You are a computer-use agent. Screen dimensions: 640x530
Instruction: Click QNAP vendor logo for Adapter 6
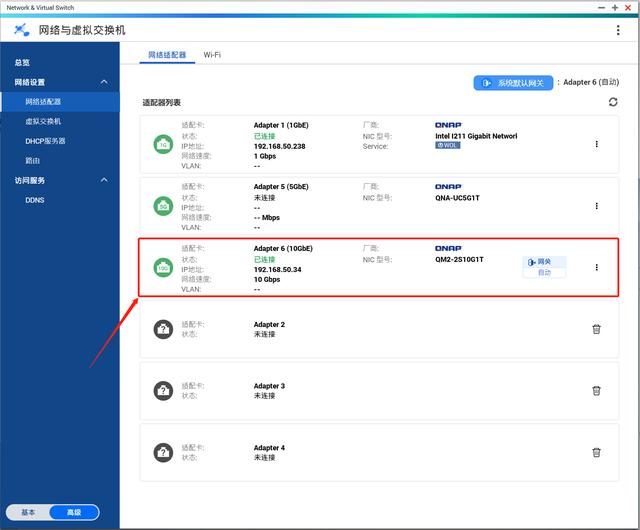pyautogui.click(x=448, y=248)
